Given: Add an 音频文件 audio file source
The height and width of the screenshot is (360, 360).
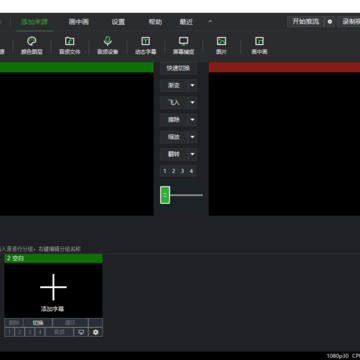Looking at the screenshot, I should (x=70, y=45).
